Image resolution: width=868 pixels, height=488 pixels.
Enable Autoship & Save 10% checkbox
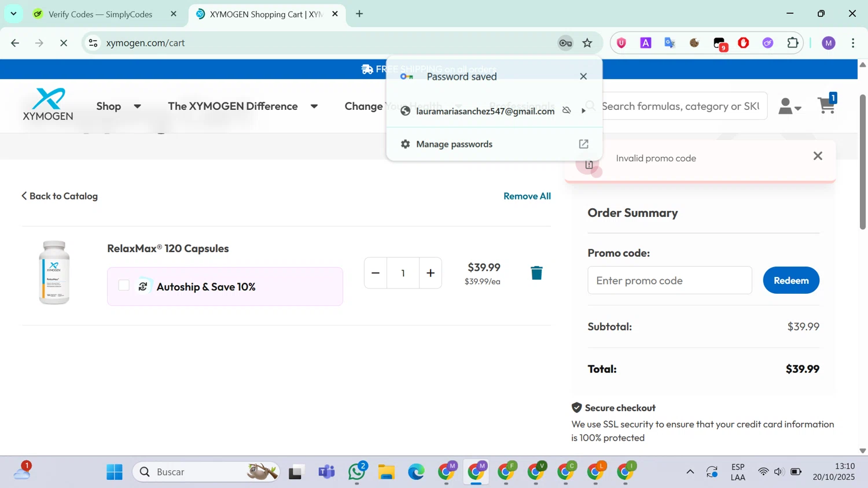[124, 286]
